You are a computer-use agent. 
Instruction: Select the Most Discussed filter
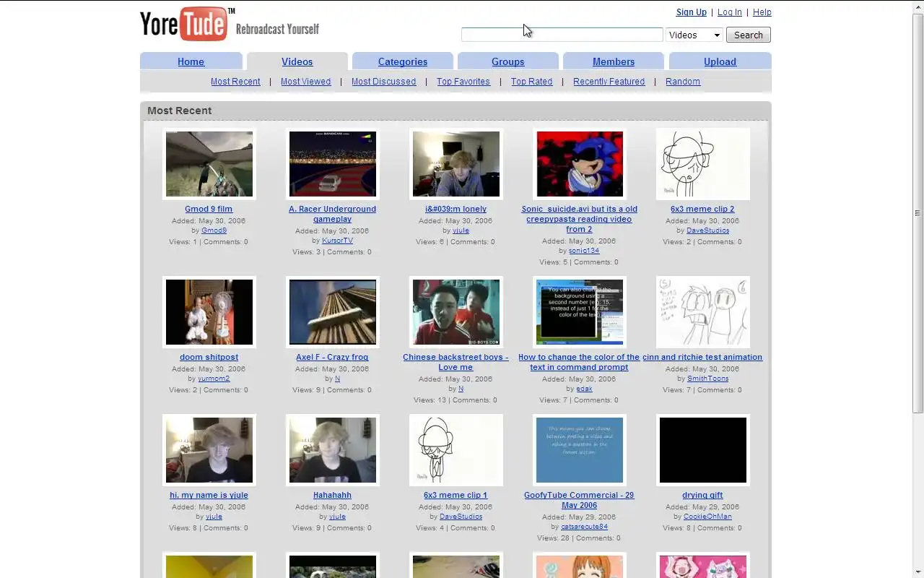(383, 82)
